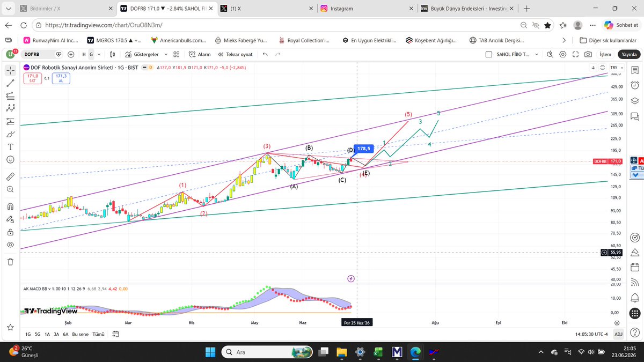The image size is (644, 362).
Task: Open Windows Start menu in taskbar
Action: [x=210, y=352]
